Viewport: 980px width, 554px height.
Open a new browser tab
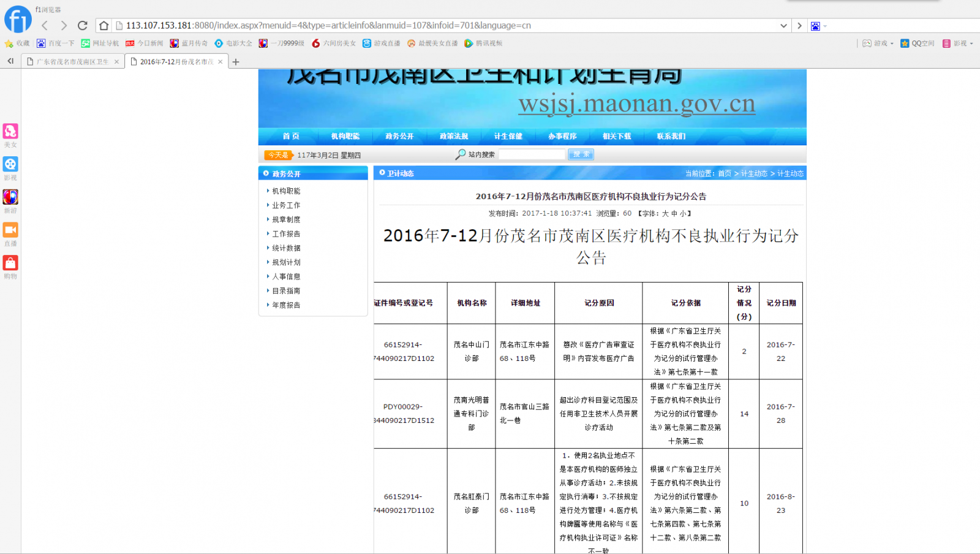[x=236, y=62]
